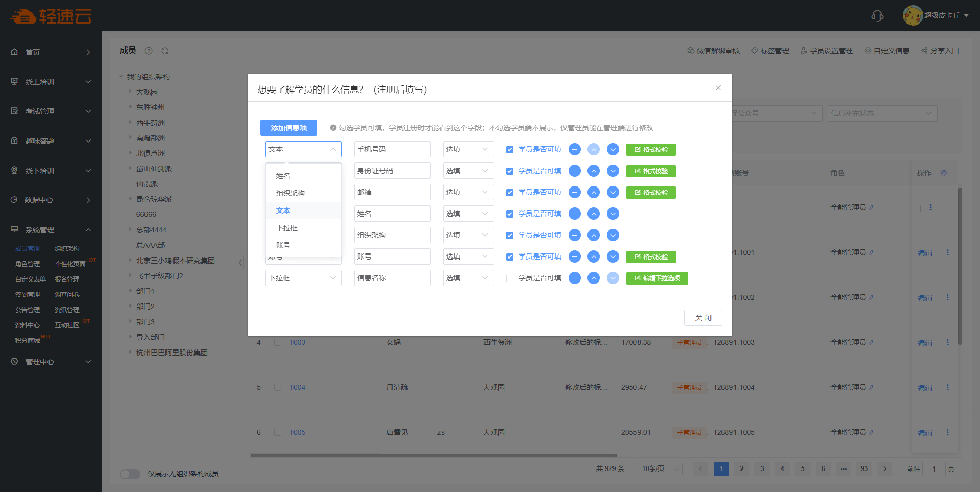Move 邮箱 row down with arrow icon
Image resolution: width=980 pixels, height=492 pixels.
click(612, 192)
